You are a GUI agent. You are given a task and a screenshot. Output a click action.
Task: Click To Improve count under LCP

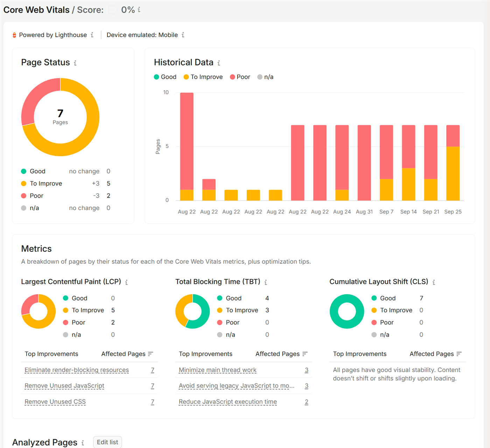(x=113, y=310)
